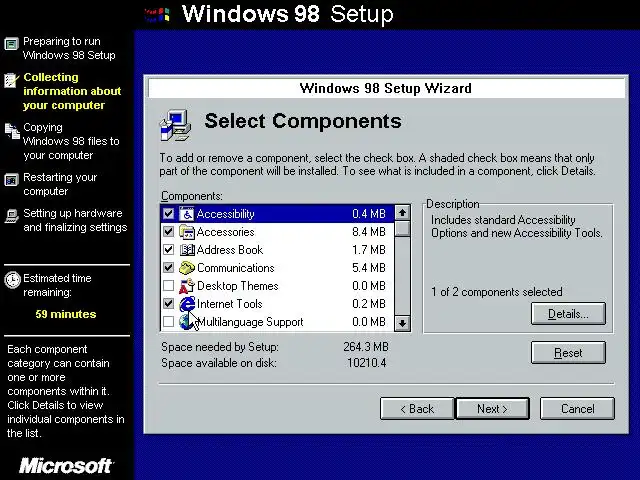Click the Communications telephone icon
Viewport: 640px width, 480px height.
tap(187, 268)
